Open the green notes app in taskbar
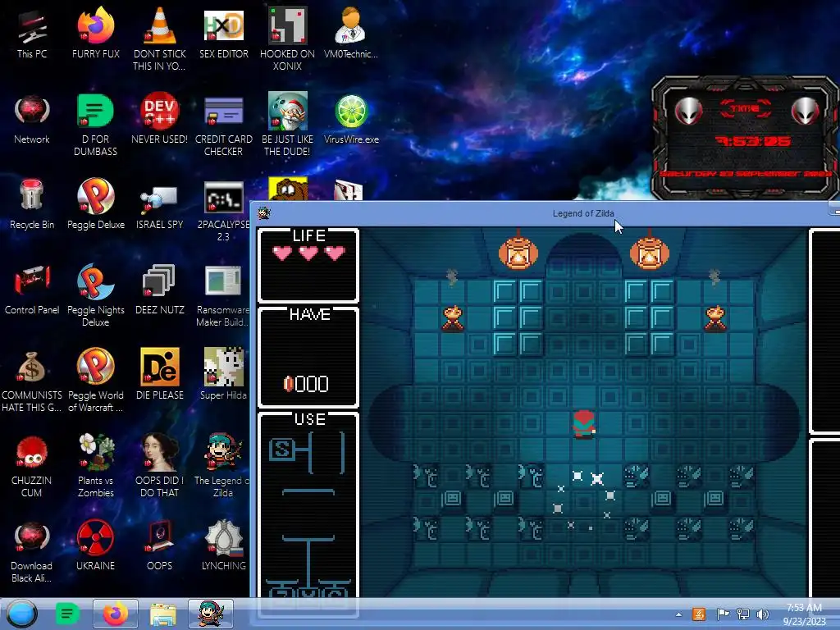840x630 pixels. tap(67, 614)
